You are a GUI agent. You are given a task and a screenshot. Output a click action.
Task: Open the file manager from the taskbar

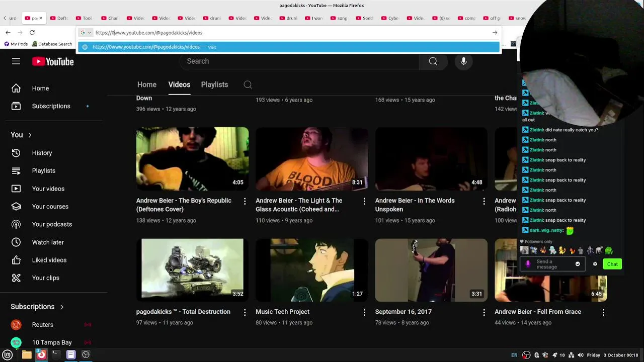click(x=27, y=354)
